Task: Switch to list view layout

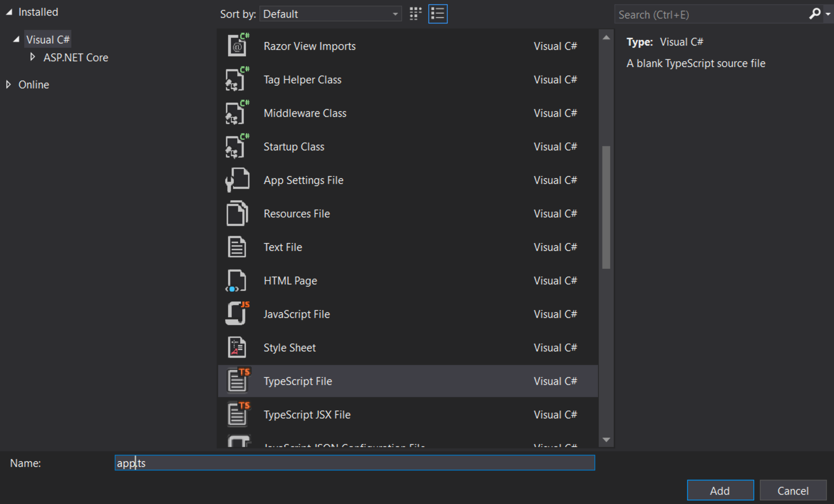Action: coord(438,14)
